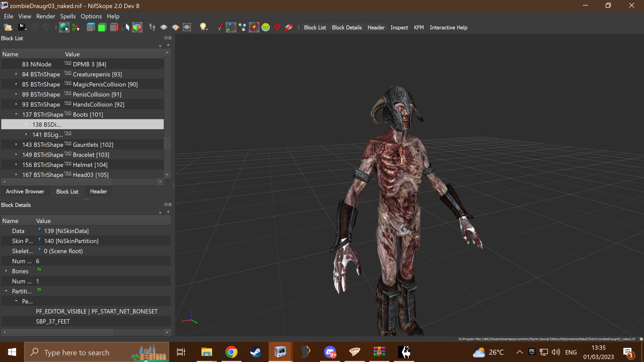644x362 pixels.
Task: Toggle the red map marker icon
Action: click(x=277, y=27)
